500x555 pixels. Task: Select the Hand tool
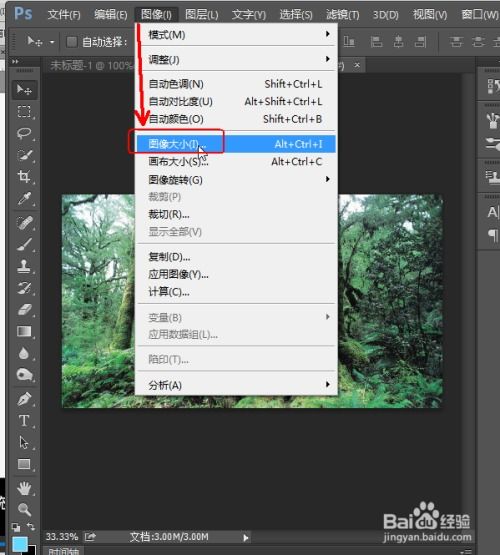(24, 488)
